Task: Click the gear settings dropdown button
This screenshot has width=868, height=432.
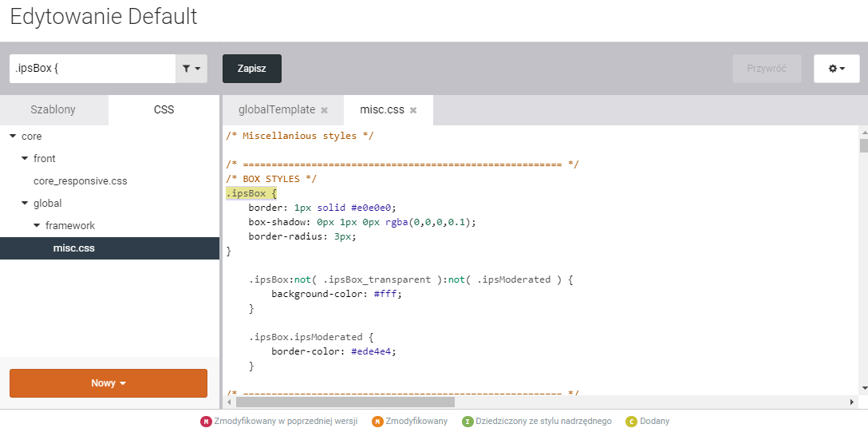Action: [836, 69]
